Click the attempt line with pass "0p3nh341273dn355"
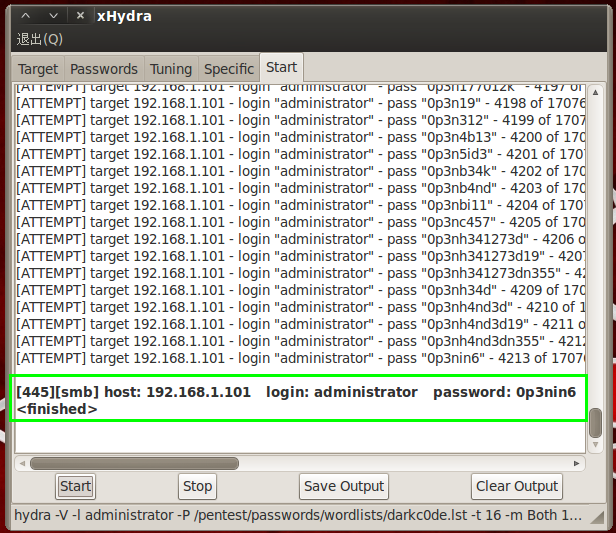This screenshot has width=616, height=533. 301,273
